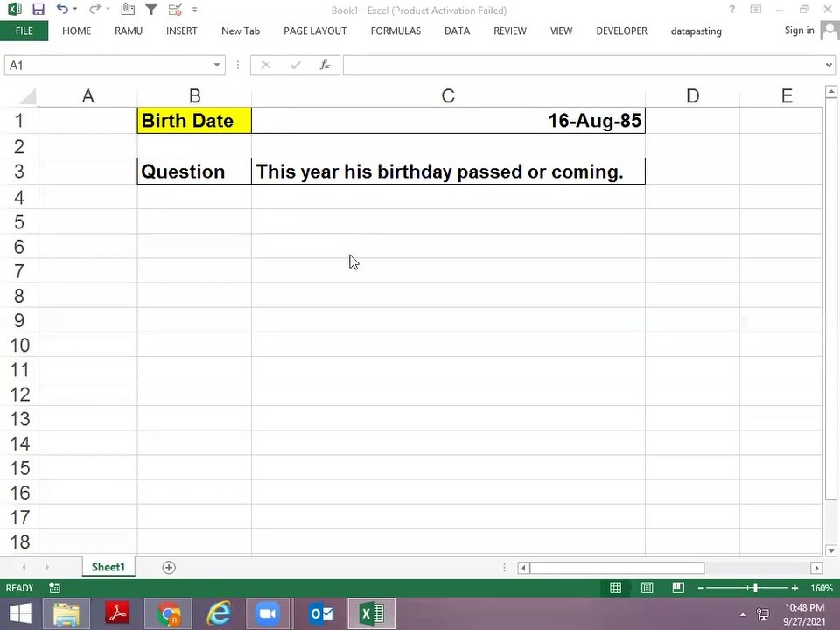Open Insert Function fx dialog
The height and width of the screenshot is (630, 840).
[x=325, y=66]
